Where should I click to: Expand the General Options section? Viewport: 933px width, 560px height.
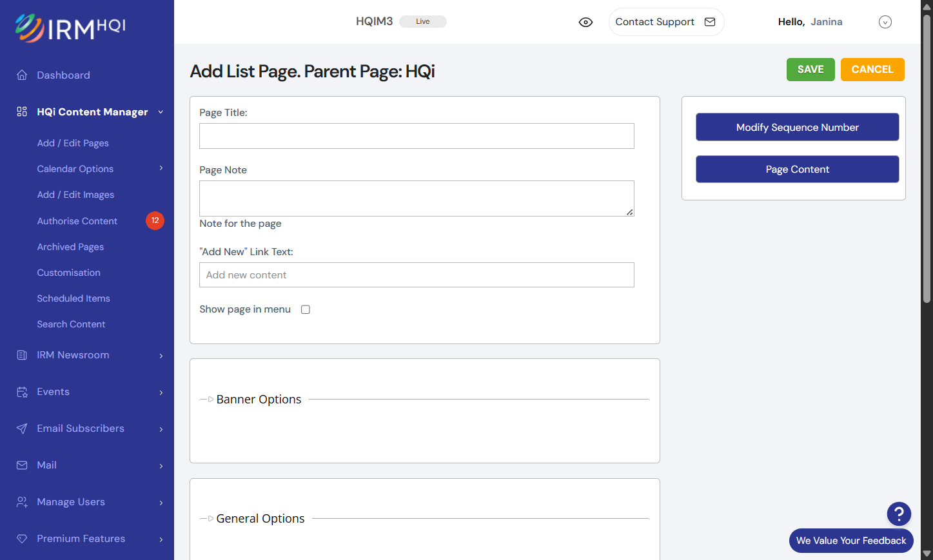[x=260, y=519]
